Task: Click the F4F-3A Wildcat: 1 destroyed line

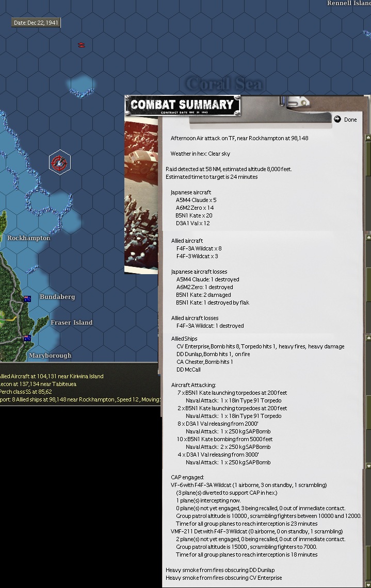Action: point(210,326)
